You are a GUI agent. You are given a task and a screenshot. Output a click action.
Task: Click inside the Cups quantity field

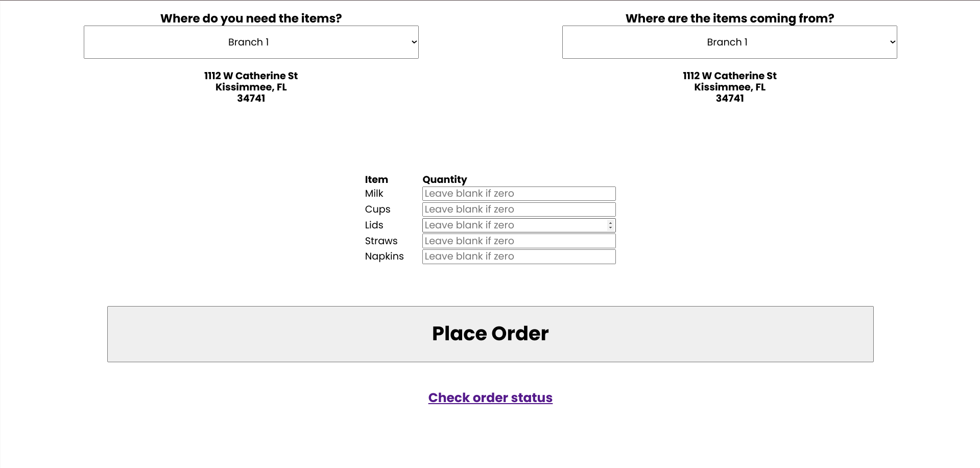(518, 209)
